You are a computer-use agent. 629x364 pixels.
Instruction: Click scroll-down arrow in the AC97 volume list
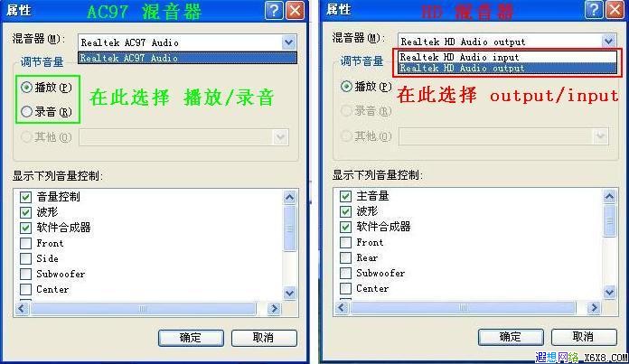(x=289, y=293)
